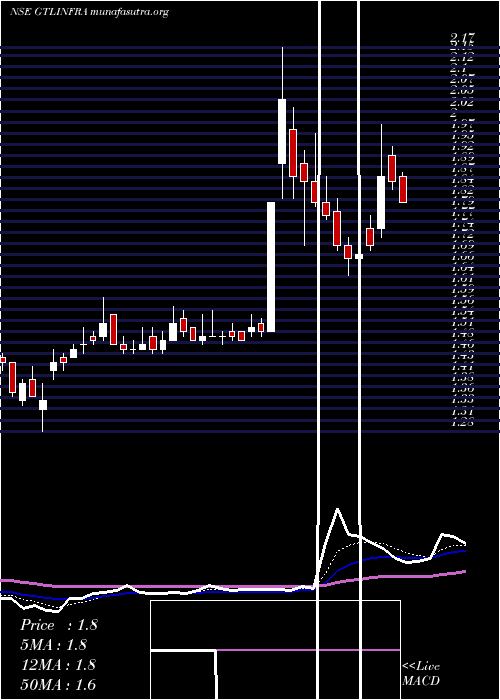Click the 2.02 price axis label
500x700 pixels.
pyautogui.click(x=462, y=102)
